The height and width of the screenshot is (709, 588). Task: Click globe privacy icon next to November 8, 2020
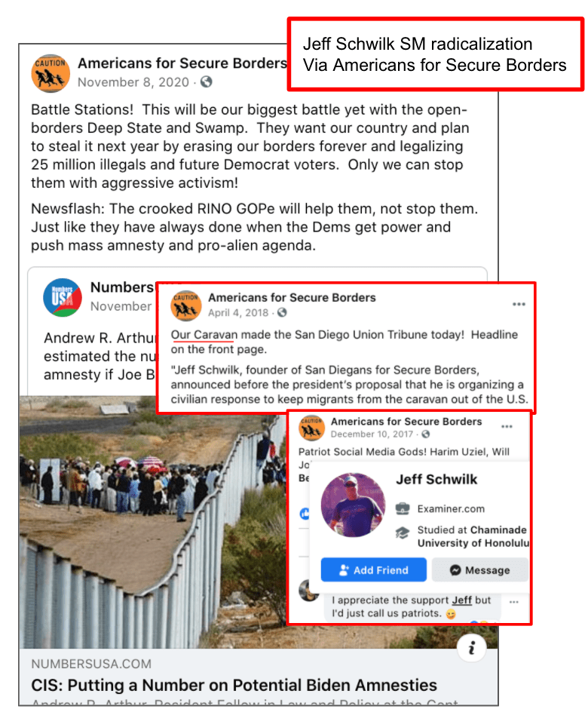206,82
